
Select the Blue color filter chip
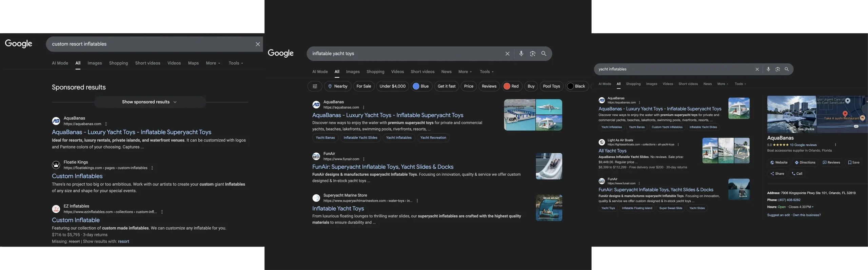pos(421,86)
